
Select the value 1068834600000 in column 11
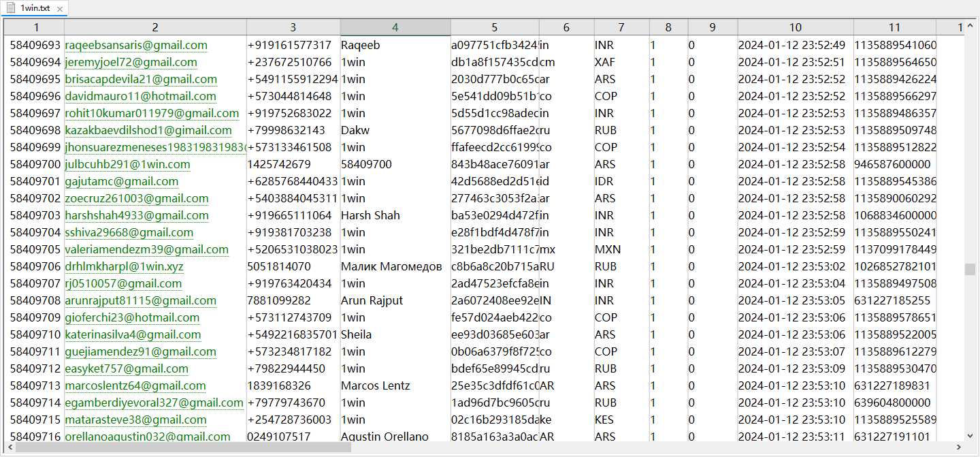(895, 215)
